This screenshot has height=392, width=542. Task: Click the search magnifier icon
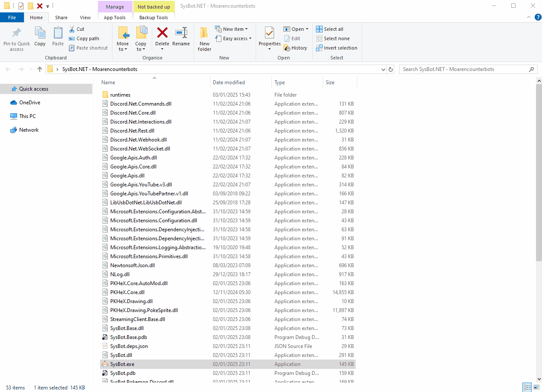click(x=532, y=69)
